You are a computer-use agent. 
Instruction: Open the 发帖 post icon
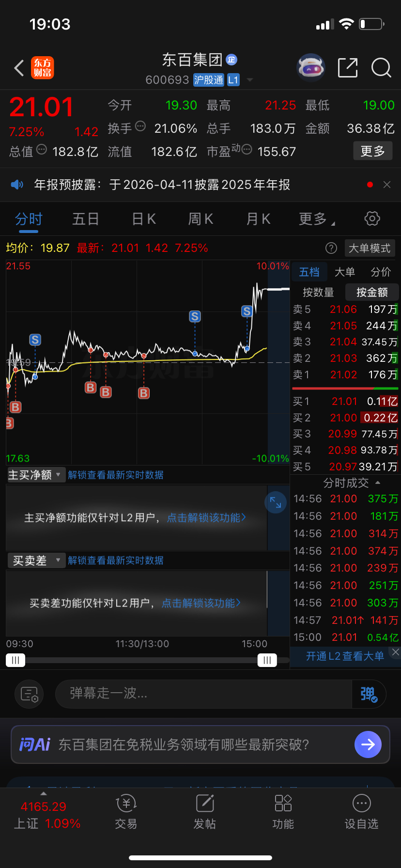coord(205,812)
